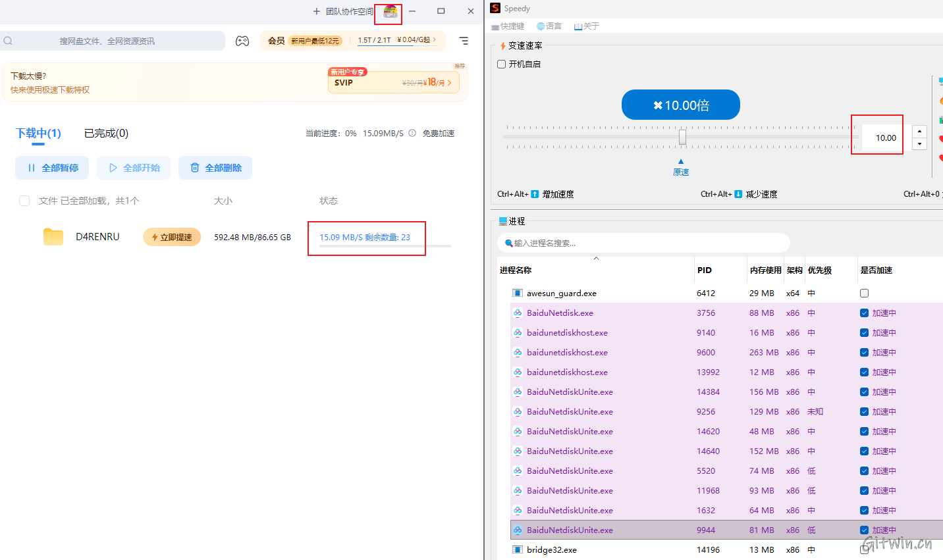The height and width of the screenshot is (560, 943).
Task: Click the info icon beside 15.09MB/S
Action: (x=412, y=133)
